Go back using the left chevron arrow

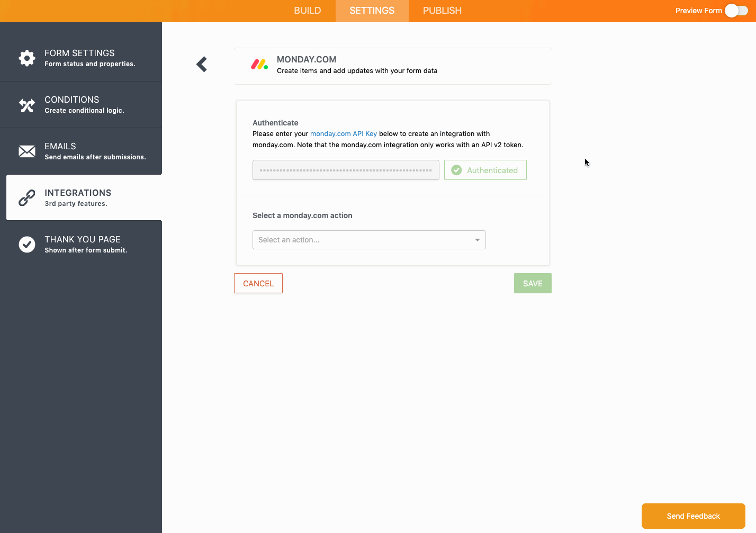click(202, 65)
